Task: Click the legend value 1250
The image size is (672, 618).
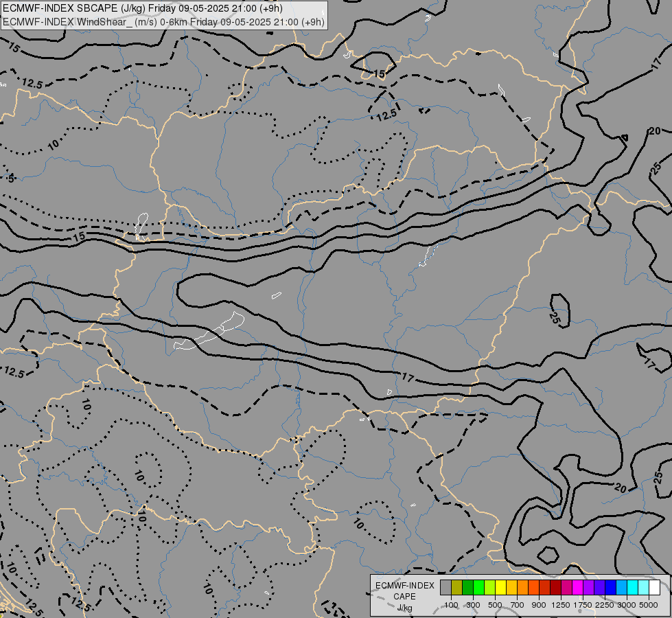Action: click(561, 605)
